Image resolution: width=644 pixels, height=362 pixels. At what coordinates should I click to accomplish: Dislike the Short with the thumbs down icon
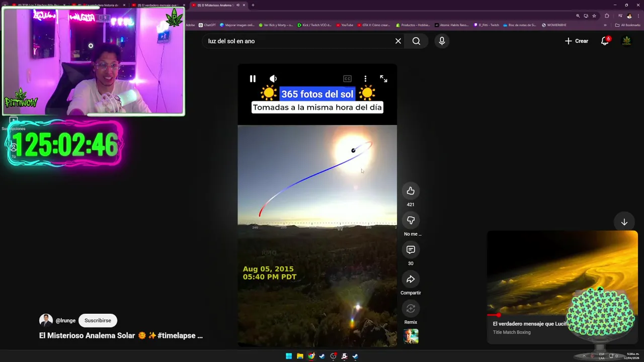411,220
